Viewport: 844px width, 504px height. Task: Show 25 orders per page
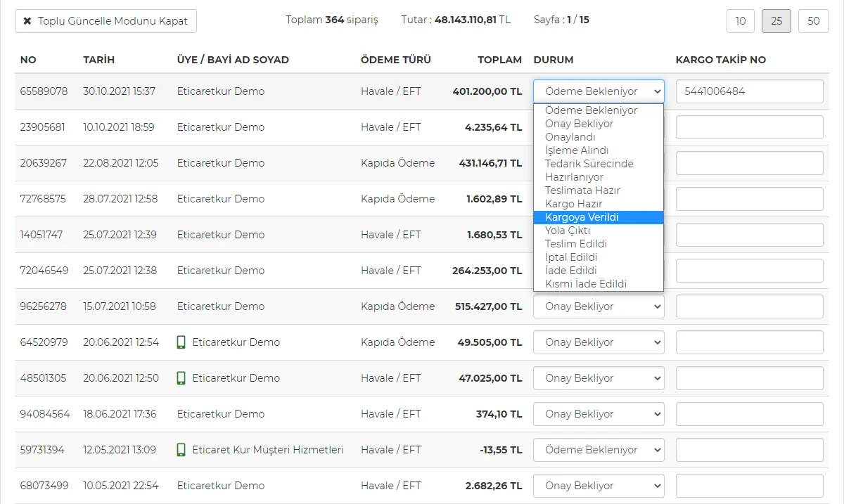pyautogui.click(x=776, y=21)
